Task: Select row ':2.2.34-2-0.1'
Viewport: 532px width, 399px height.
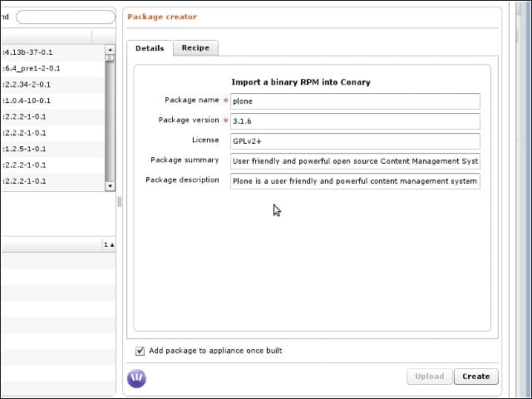Action: click(x=52, y=84)
